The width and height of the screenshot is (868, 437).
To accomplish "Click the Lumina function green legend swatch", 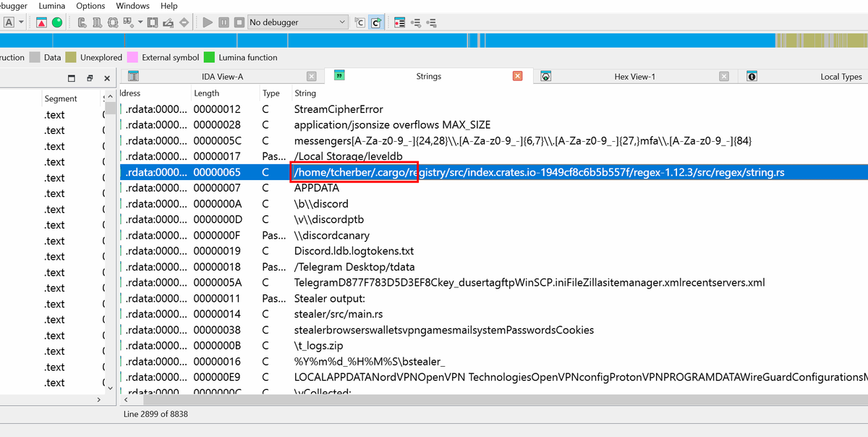I will pyautogui.click(x=210, y=57).
